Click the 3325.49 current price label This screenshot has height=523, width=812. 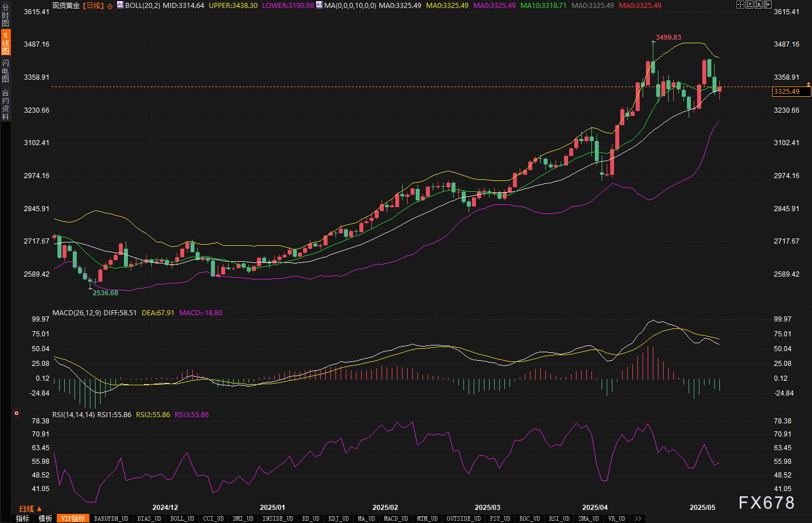click(x=786, y=92)
